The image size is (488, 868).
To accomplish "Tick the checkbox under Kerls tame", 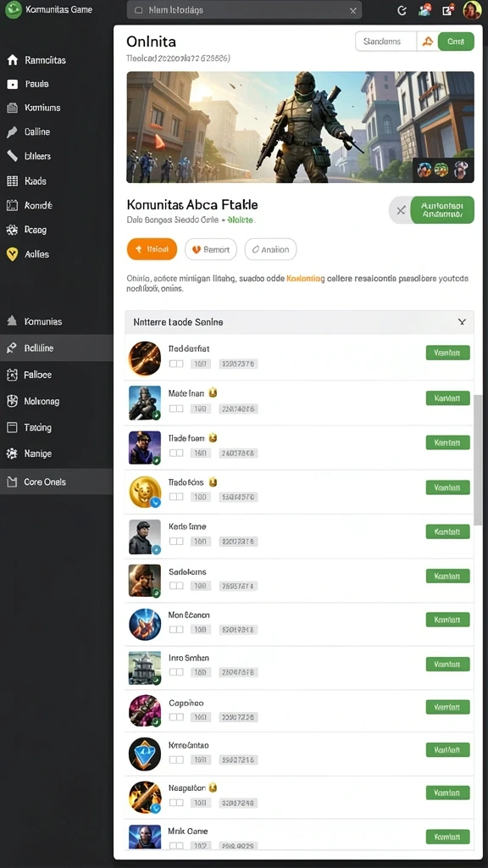I will point(176,542).
